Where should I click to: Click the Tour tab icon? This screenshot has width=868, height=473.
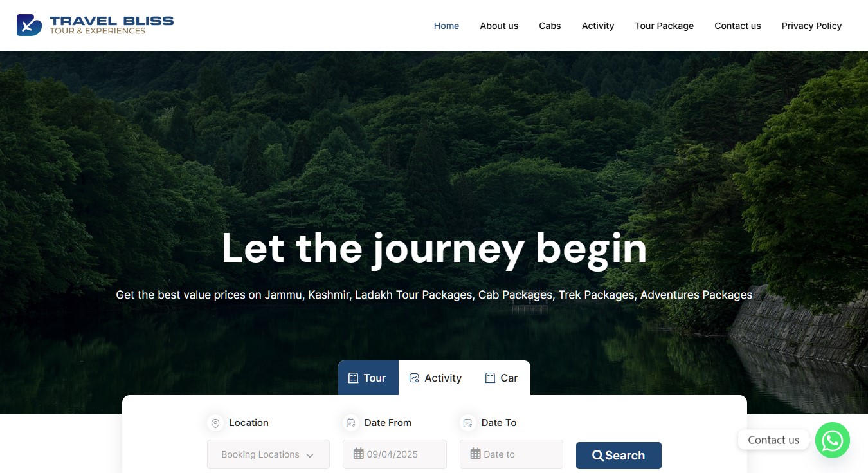click(x=353, y=378)
